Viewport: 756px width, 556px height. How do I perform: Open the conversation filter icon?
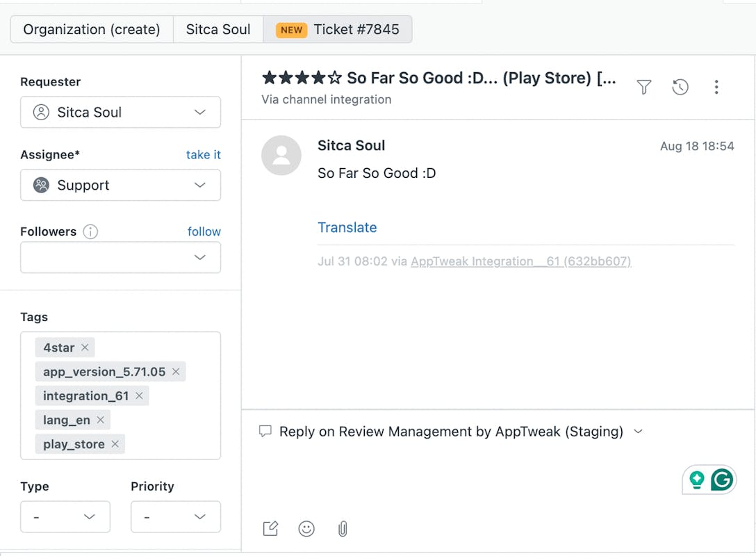644,87
